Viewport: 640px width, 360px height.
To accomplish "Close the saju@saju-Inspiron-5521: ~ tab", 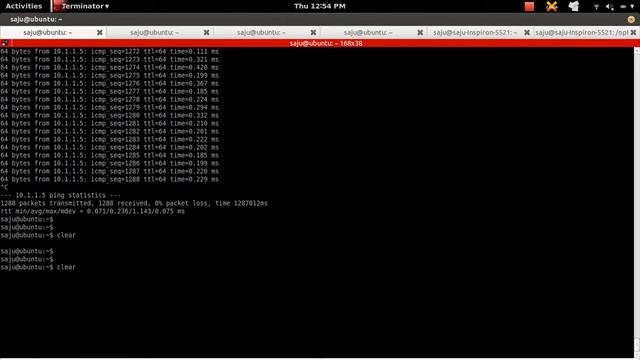I will (x=527, y=32).
